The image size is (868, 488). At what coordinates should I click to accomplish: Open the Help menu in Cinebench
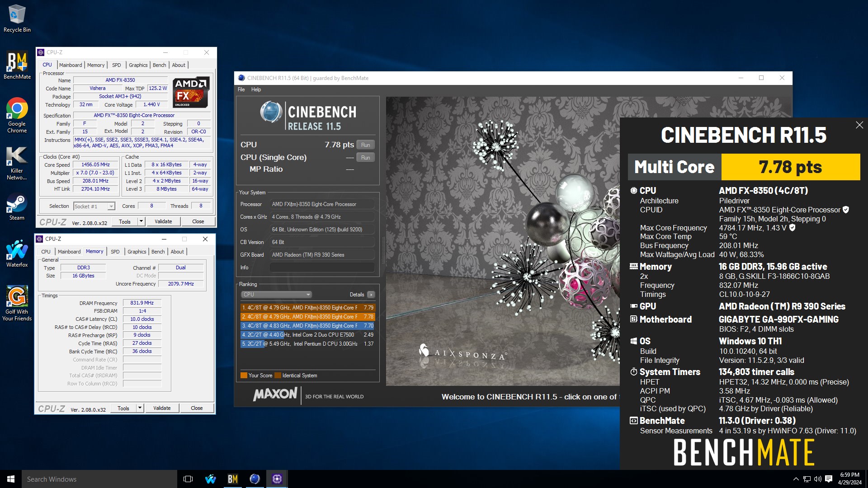[x=256, y=89]
